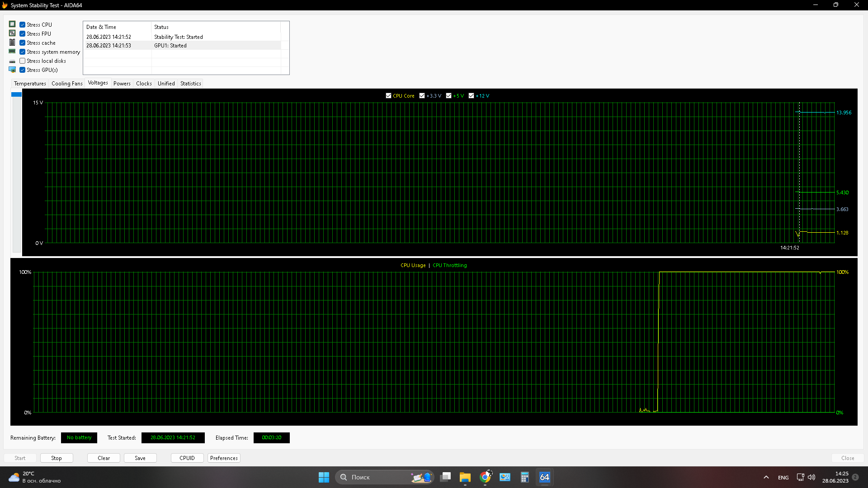Screen dimensions: 868x488
Task: Toggle the +12 V graph checkbox
Action: [471, 96]
